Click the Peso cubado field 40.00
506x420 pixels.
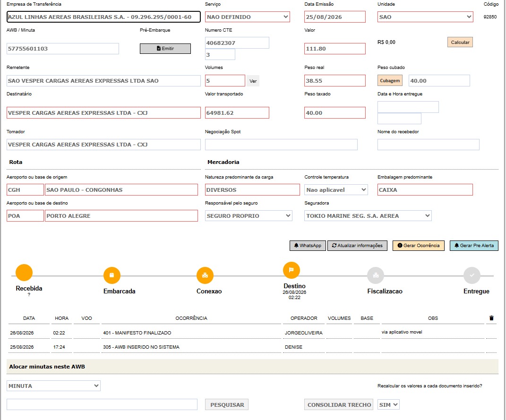point(439,81)
